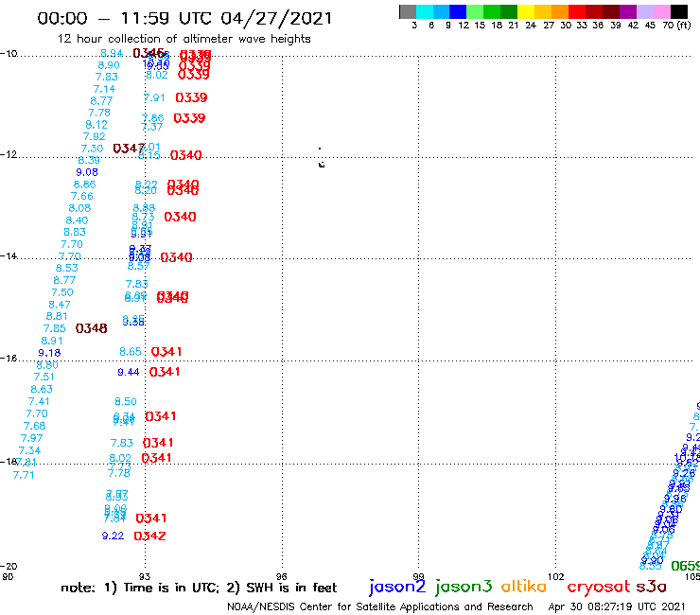Click the wave height reading 7.97

coord(32,439)
